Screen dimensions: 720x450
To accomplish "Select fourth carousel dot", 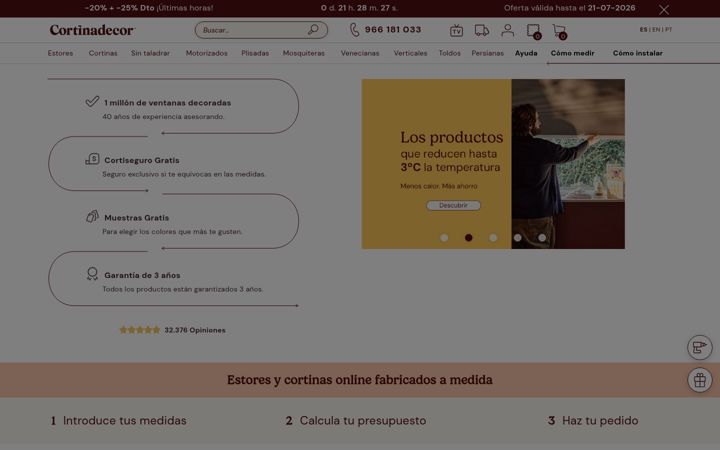I will coord(518,237).
